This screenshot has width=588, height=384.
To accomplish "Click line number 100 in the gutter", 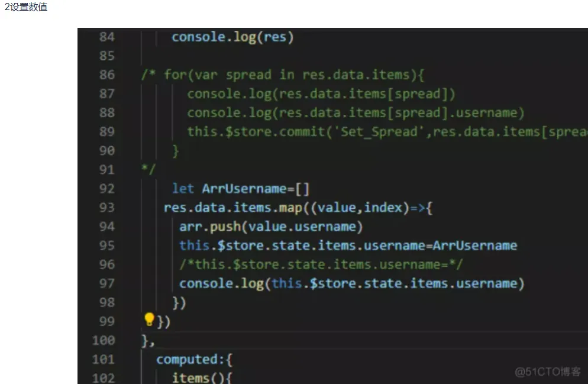I will tap(104, 340).
